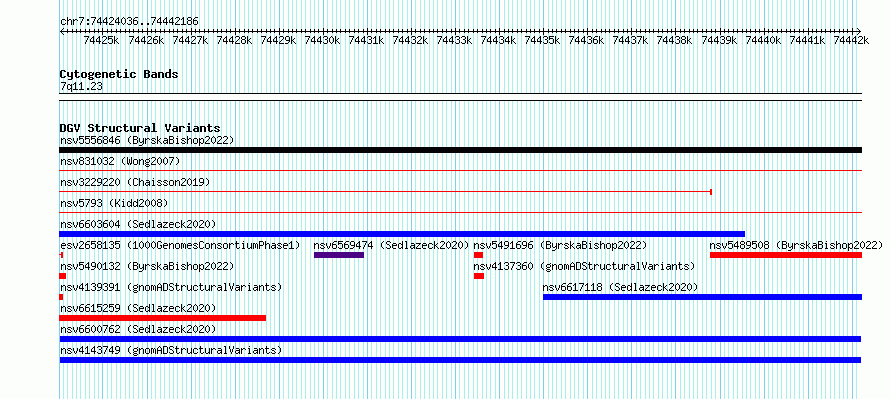Open the nsv5793 (Kidd2008) label
The image size is (890, 399).
click(x=114, y=203)
